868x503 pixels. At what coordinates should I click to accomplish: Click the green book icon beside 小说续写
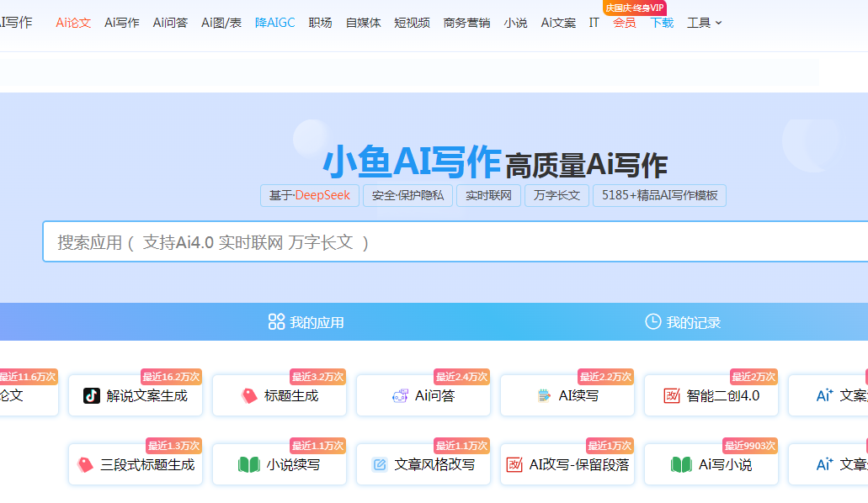248,465
